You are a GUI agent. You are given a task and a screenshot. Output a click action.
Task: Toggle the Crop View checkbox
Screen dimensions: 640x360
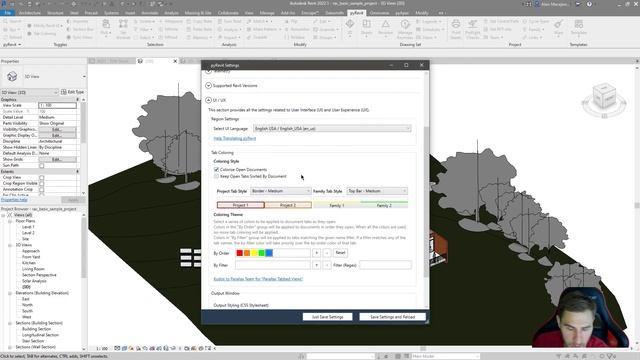tap(42, 178)
